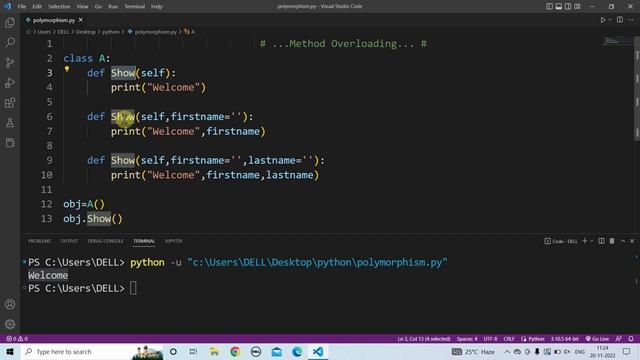Select the polymorphism.py editor tab
Screen dimensions: 640x360
coord(54,20)
